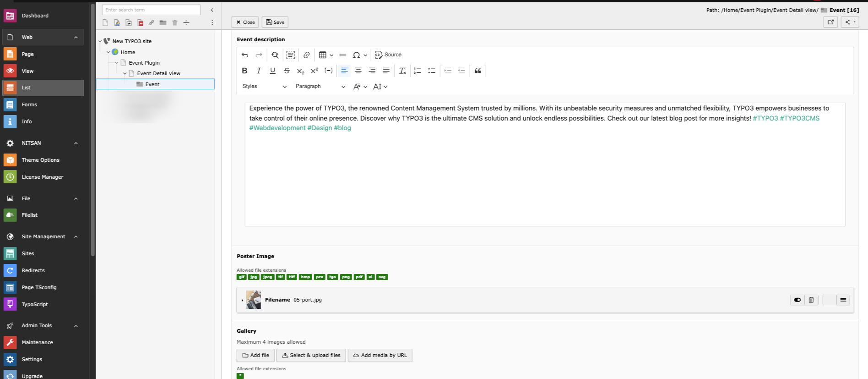868x379 pixels.
Task: Delete the 05-port.jpg poster image
Action: coord(811,300)
